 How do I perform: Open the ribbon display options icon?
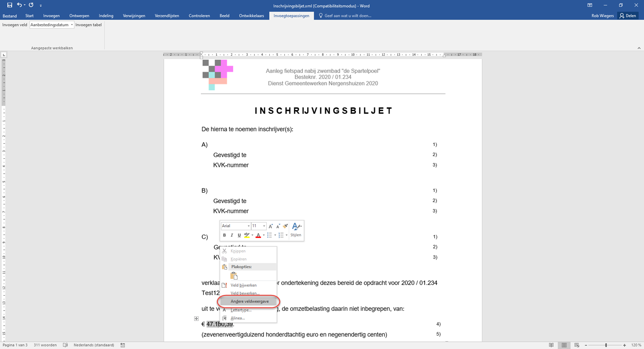coord(590,5)
